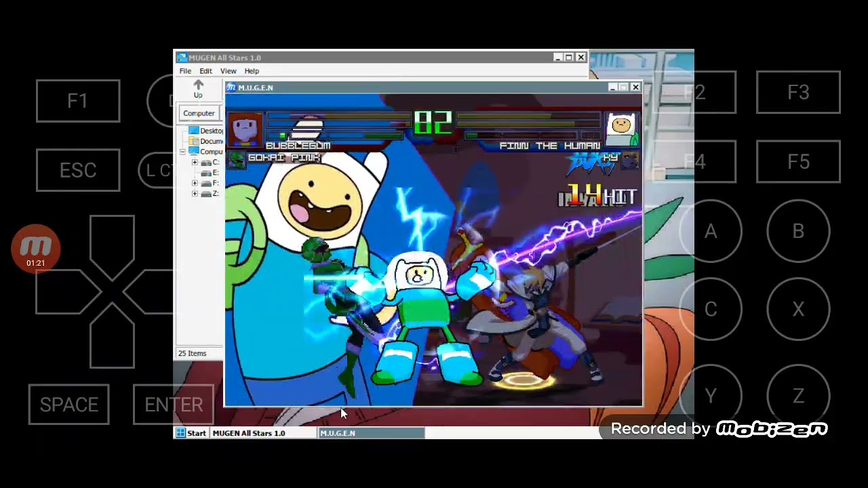This screenshot has width=868, height=488.
Task: Click the FINN THE HUMAN name label
Action: coord(550,146)
